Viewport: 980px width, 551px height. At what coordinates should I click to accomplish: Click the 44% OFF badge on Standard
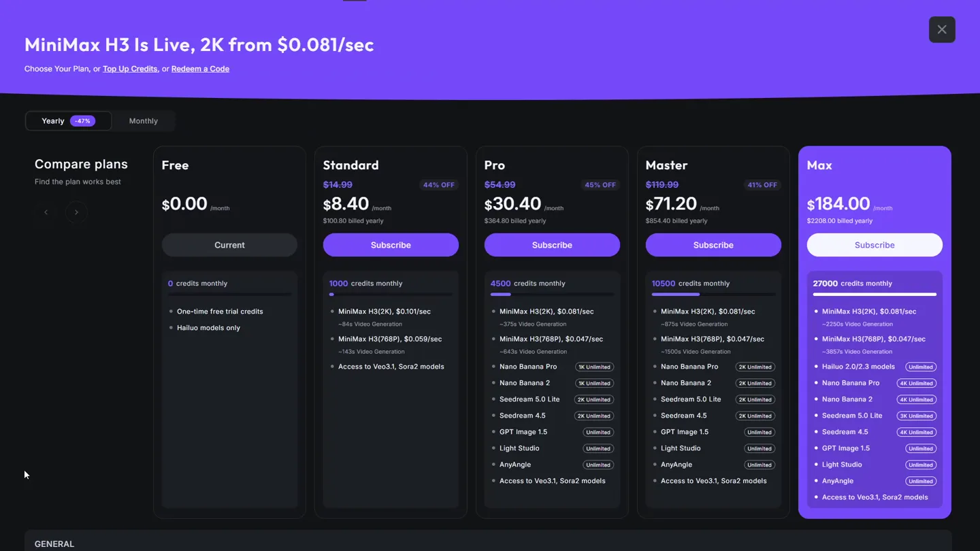439,185
